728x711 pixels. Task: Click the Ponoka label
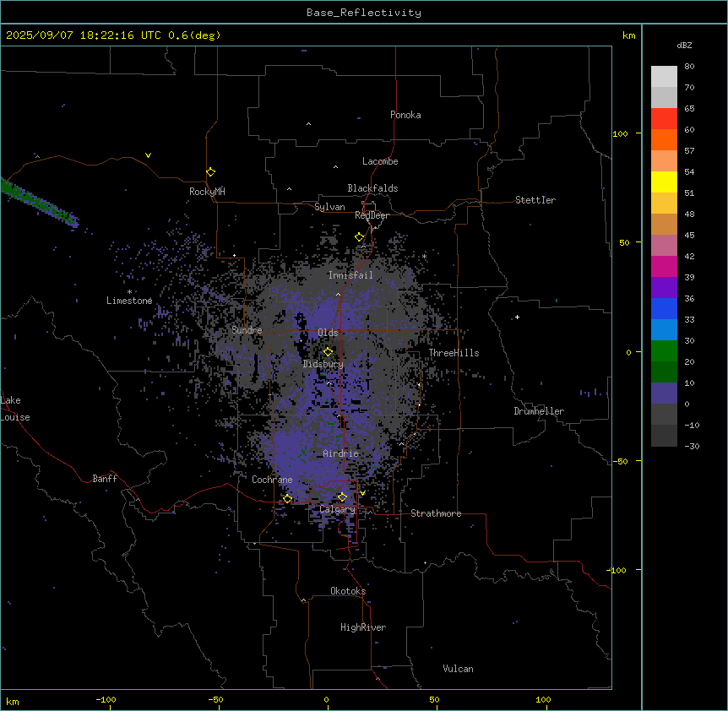click(x=405, y=115)
